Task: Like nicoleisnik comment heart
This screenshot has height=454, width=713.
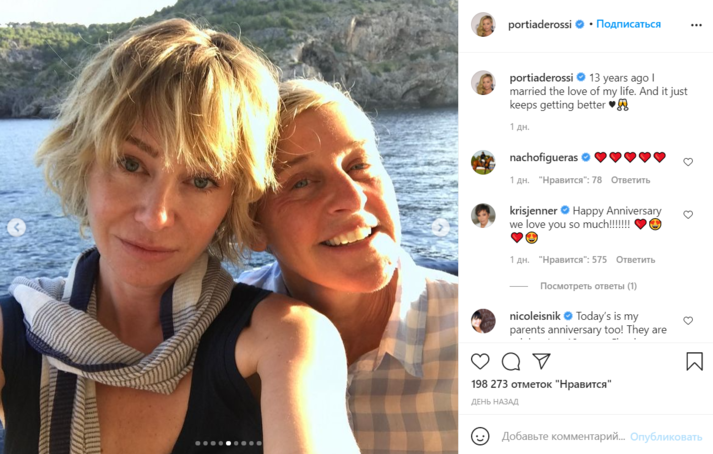Action: pyautogui.click(x=688, y=321)
